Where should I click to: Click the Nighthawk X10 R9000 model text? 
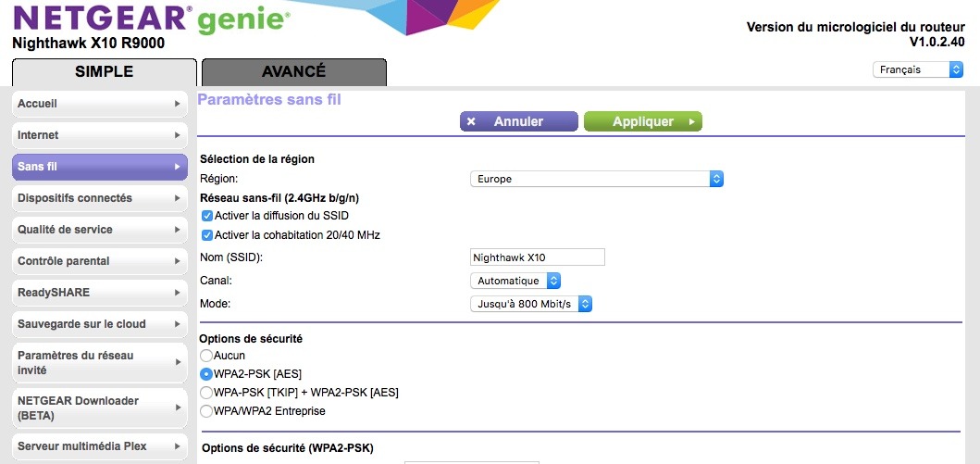pyautogui.click(x=88, y=44)
